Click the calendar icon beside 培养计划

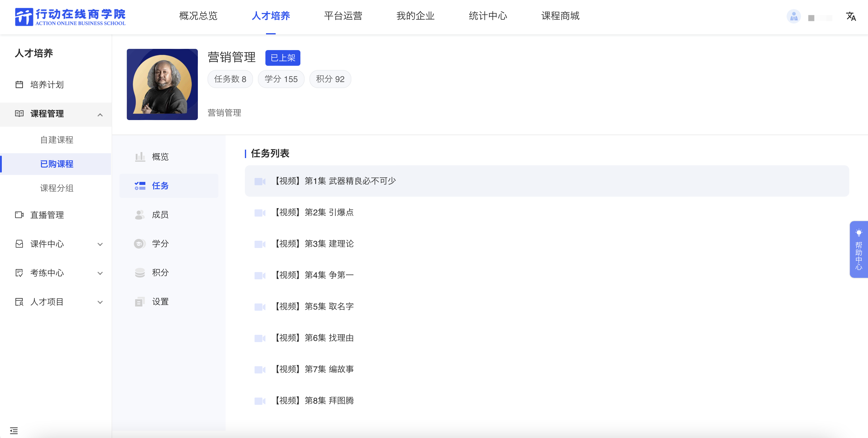(x=19, y=84)
